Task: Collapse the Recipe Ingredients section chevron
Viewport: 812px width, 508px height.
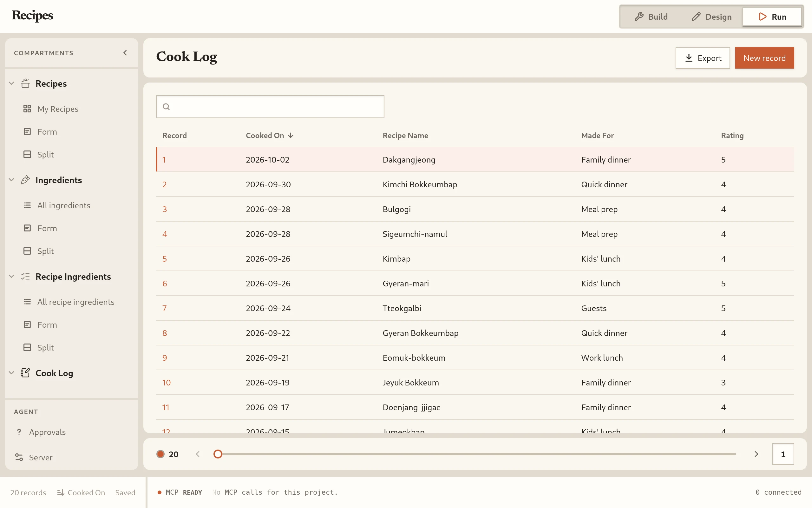Action: (x=11, y=276)
